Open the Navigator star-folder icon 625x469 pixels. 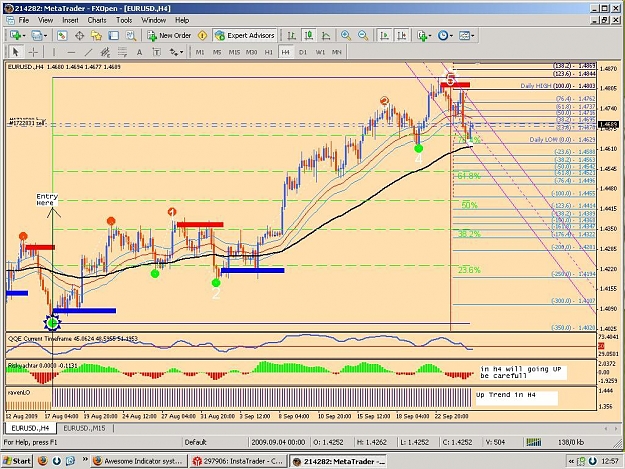coord(96,35)
